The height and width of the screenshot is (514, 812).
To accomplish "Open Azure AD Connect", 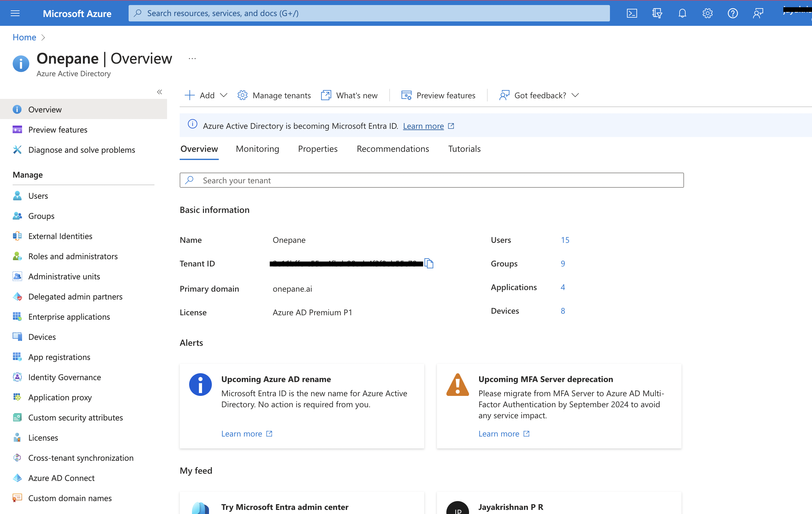I will click(x=83, y=478).
